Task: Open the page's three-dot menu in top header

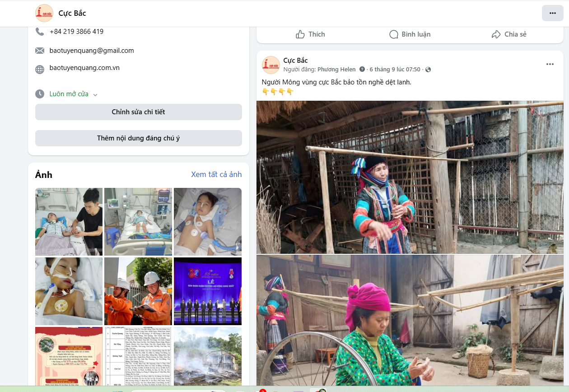Action: click(x=552, y=13)
